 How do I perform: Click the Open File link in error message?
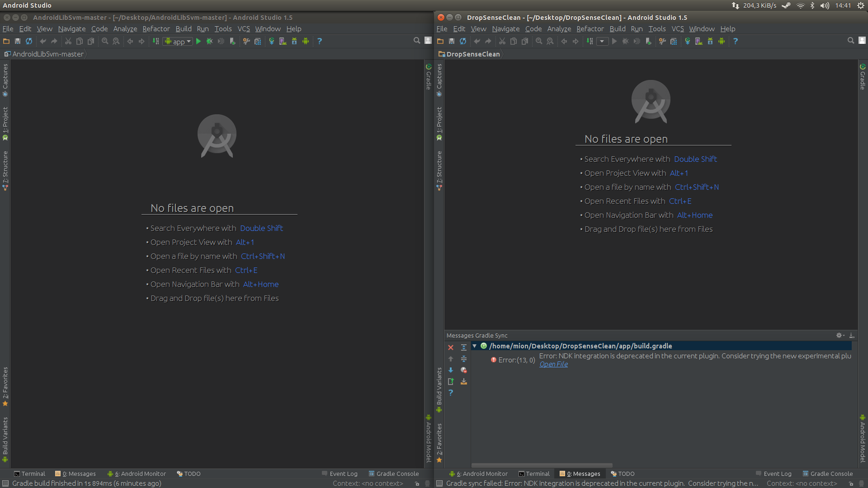(553, 364)
